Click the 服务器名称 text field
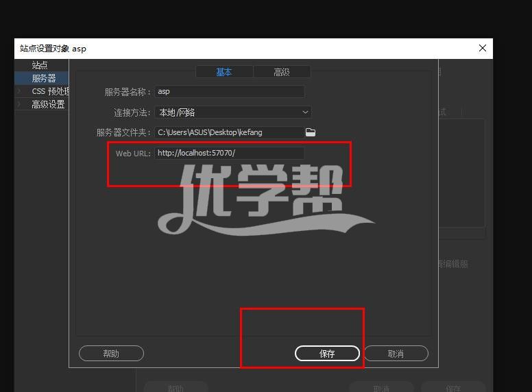The image size is (532, 392). (x=229, y=91)
